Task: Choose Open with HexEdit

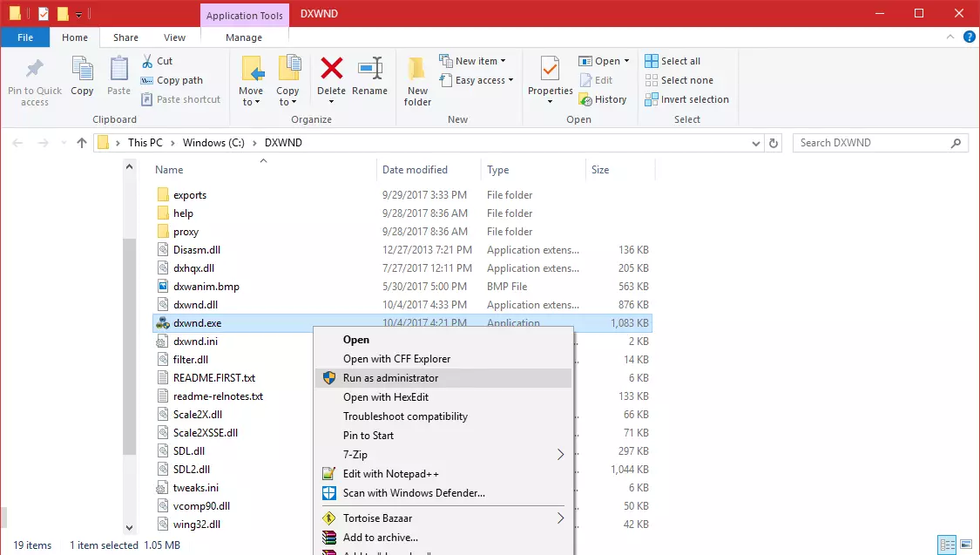Action: 443,397
